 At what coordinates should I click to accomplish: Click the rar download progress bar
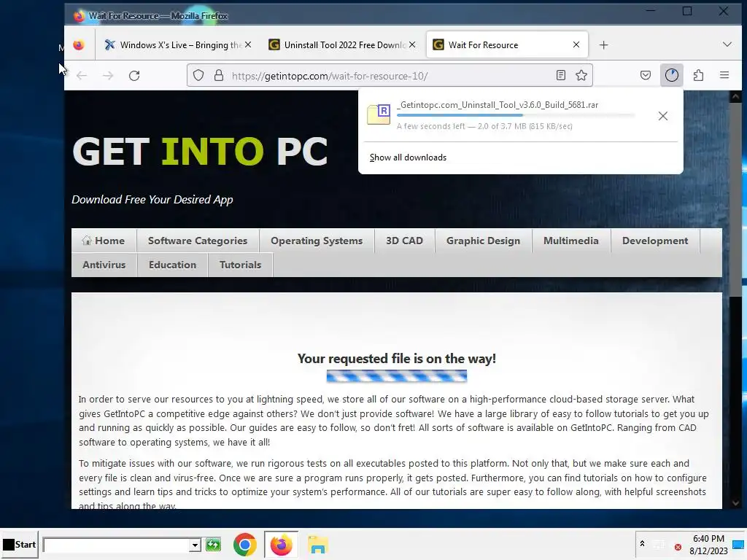(516, 115)
